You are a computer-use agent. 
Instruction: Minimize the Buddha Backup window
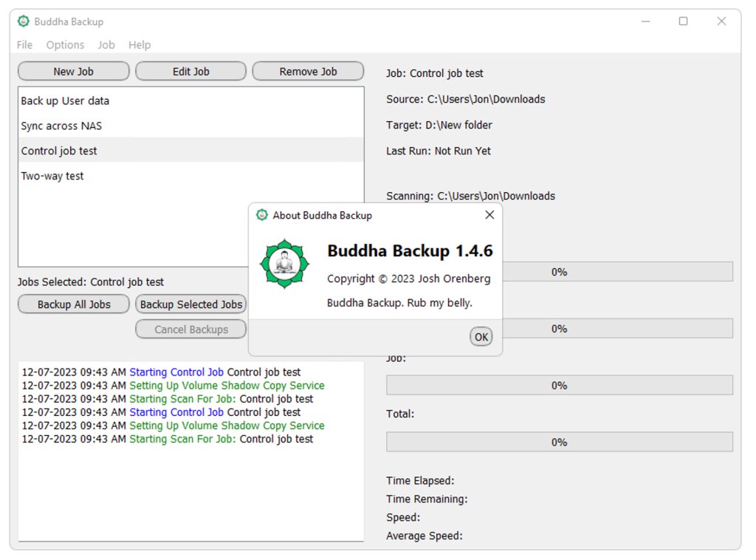pos(645,21)
